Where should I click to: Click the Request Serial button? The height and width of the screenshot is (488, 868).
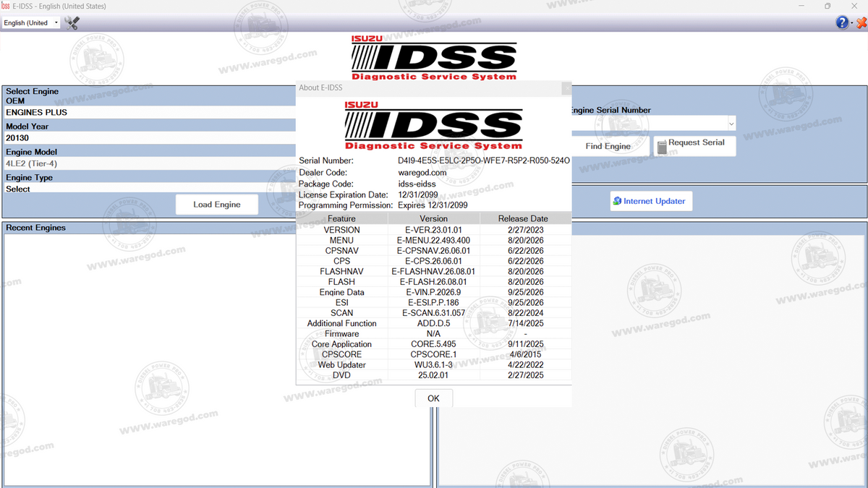[x=695, y=146]
